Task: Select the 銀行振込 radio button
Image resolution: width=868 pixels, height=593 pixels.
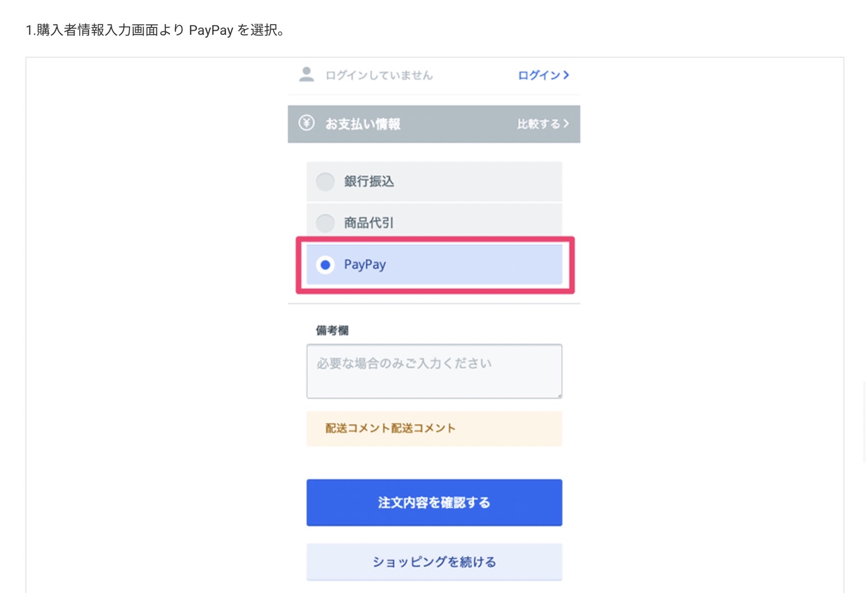Action: pyautogui.click(x=325, y=182)
